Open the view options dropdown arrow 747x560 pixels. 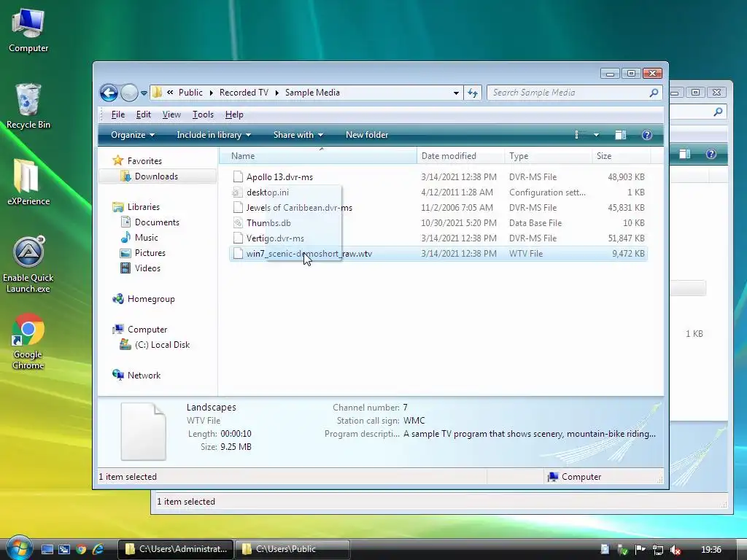[x=596, y=135]
